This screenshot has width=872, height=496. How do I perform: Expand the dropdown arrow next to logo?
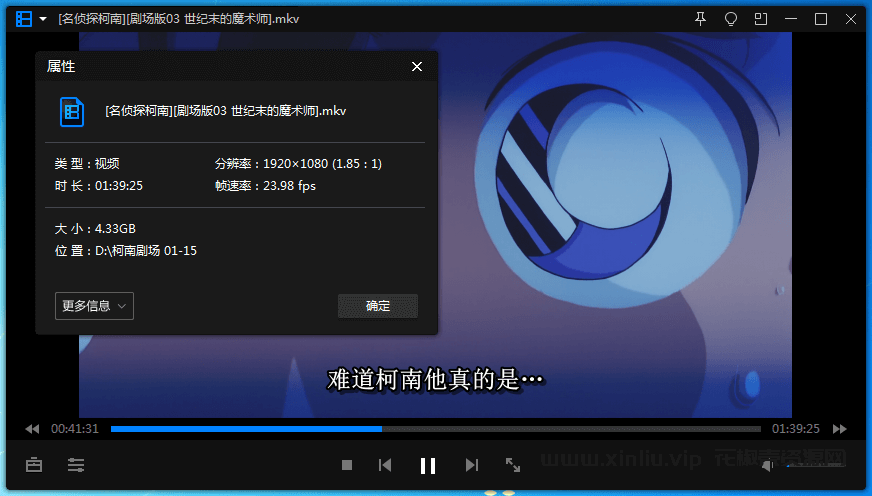point(44,19)
